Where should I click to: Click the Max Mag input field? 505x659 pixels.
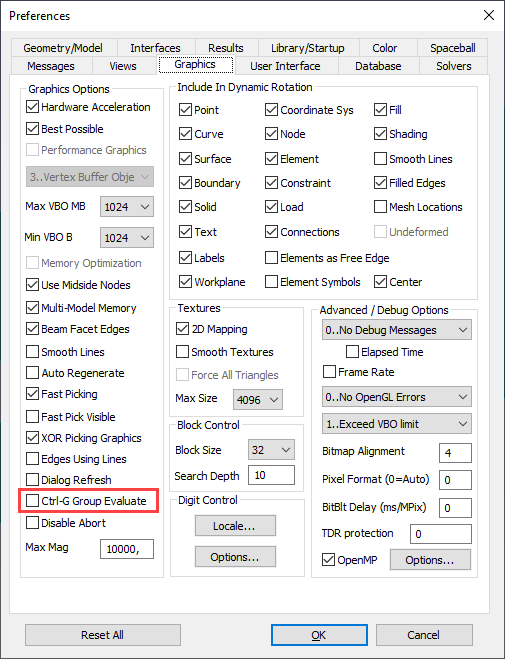tap(127, 549)
